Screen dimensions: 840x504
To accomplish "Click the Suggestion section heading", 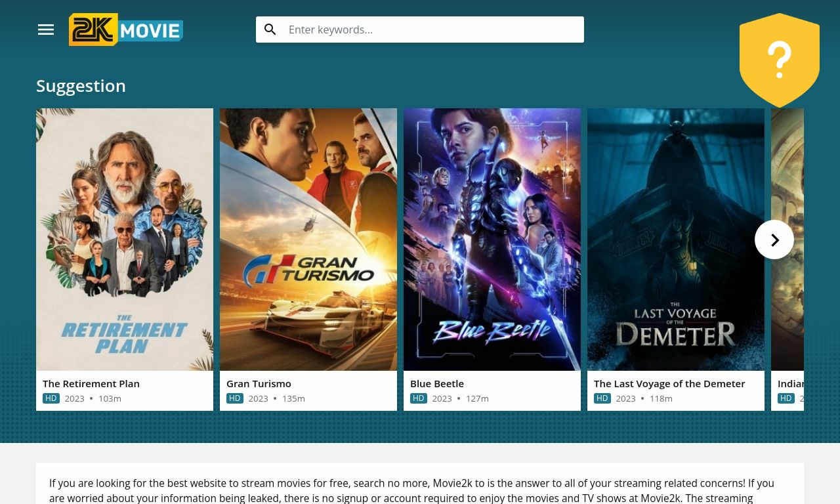I will click(x=81, y=85).
